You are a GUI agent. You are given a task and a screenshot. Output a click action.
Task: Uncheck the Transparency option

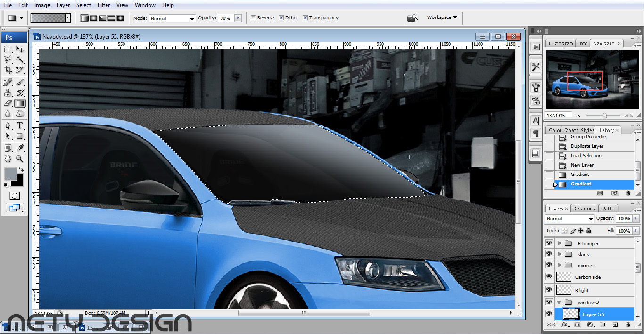[x=305, y=18]
